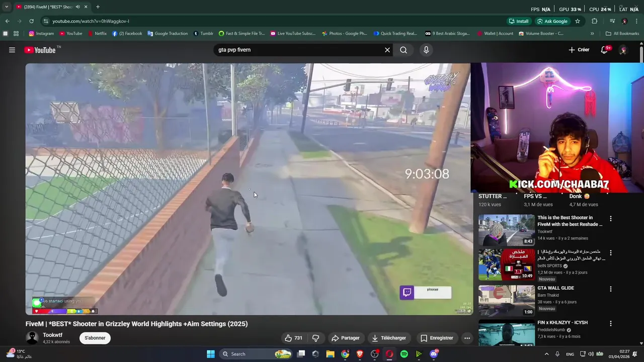The image size is (644, 362).
Task: Go back in browser history
Action: pos(7,21)
